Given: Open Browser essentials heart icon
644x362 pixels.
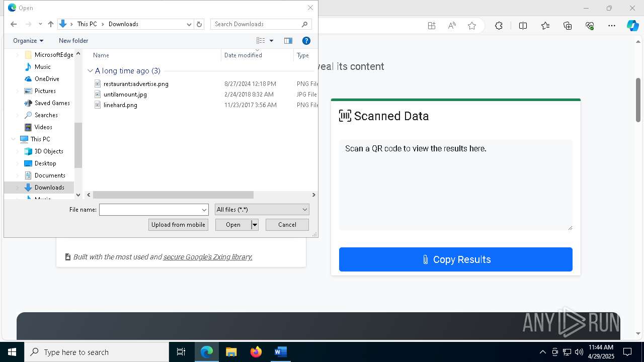Looking at the screenshot, I should (x=590, y=26).
